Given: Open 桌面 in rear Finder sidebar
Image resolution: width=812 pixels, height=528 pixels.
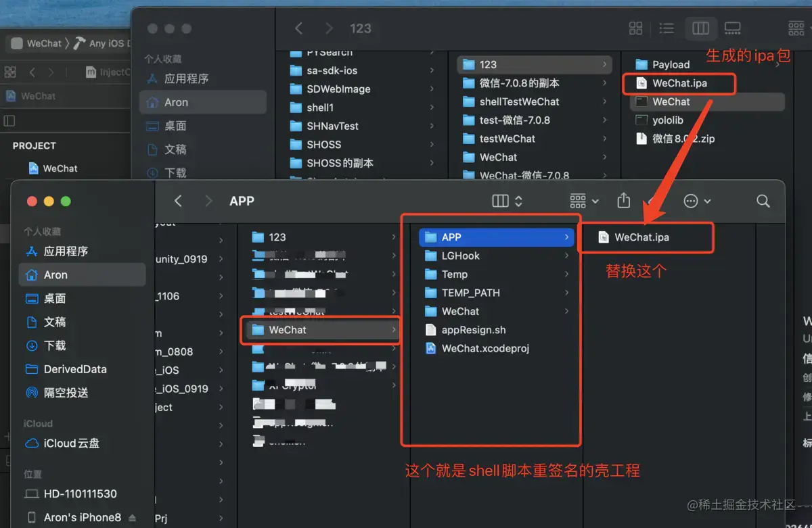Looking at the screenshot, I should (x=203, y=126).
